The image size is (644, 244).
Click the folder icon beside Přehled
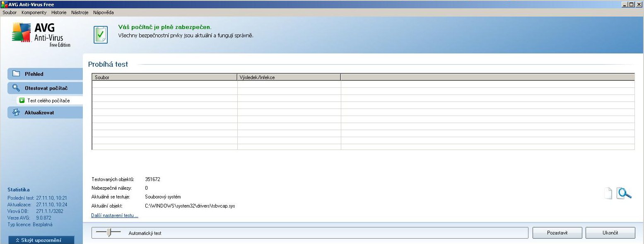16,74
